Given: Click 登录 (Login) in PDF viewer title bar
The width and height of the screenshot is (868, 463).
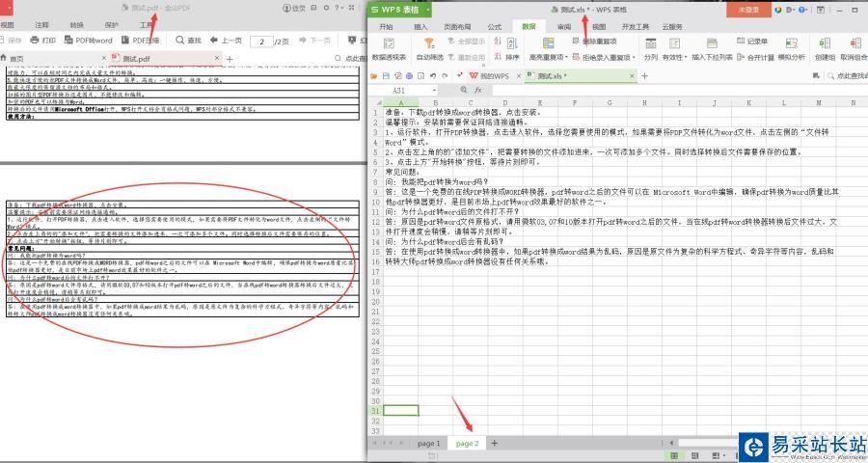Looking at the screenshot, I should (x=294, y=9).
